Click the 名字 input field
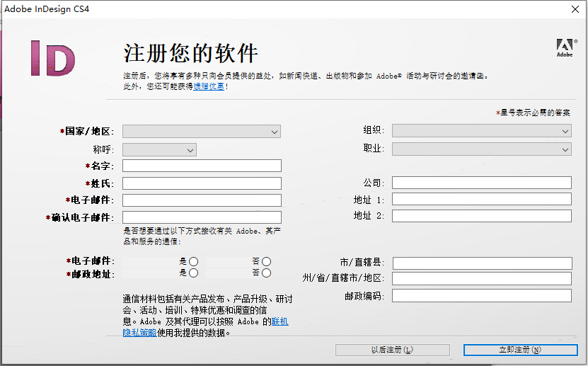 coord(202,166)
